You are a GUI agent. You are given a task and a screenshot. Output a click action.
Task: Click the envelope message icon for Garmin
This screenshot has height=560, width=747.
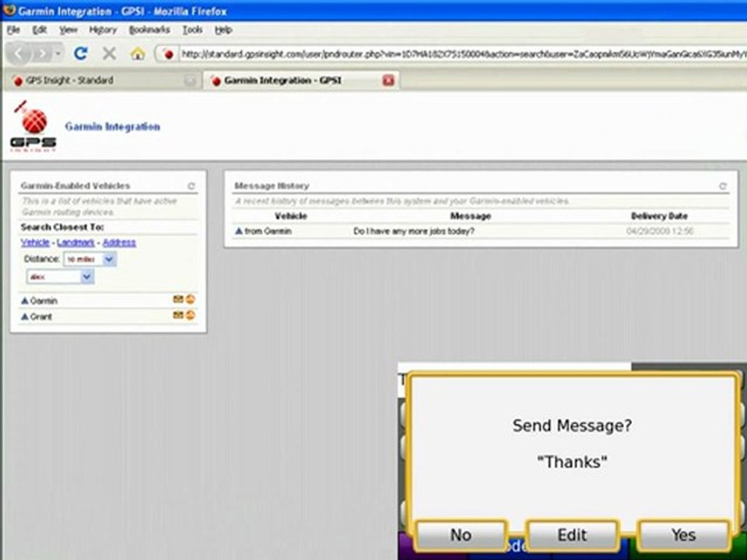pyautogui.click(x=178, y=299)
